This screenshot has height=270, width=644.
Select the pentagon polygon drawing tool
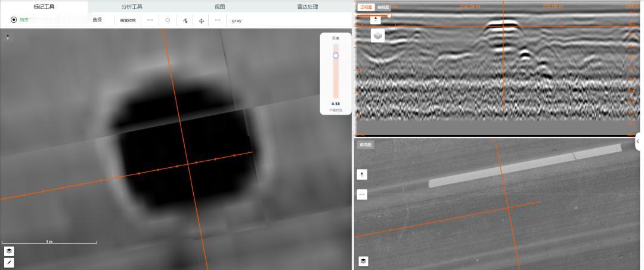(168, 20)
